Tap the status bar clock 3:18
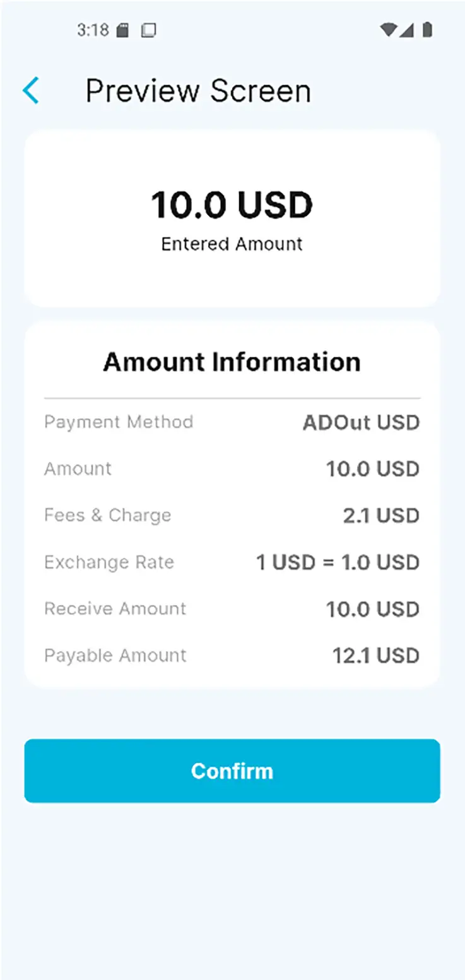 point(93,30)
